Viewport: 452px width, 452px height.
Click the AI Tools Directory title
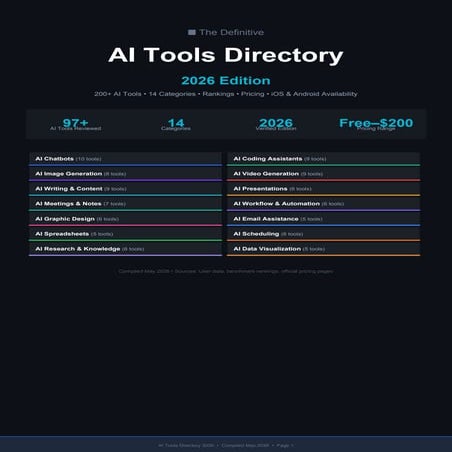click(x=226, y=55)
